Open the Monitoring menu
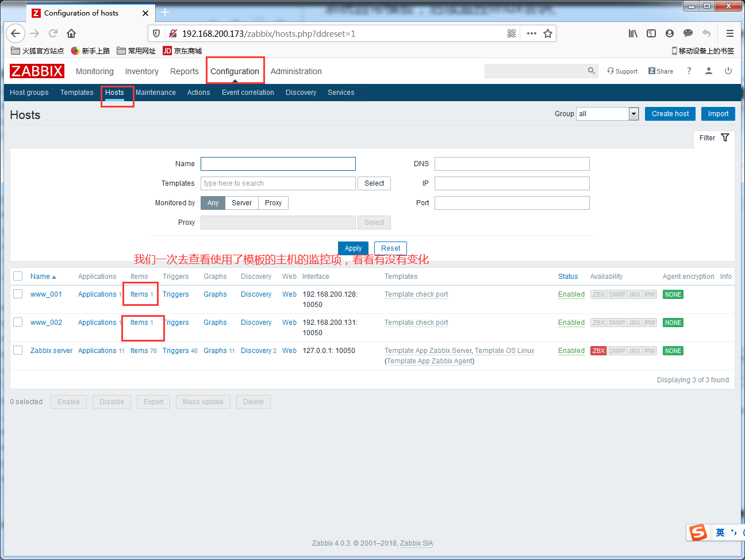The height and width of the screenshot is (560, 745). point(95,71)
